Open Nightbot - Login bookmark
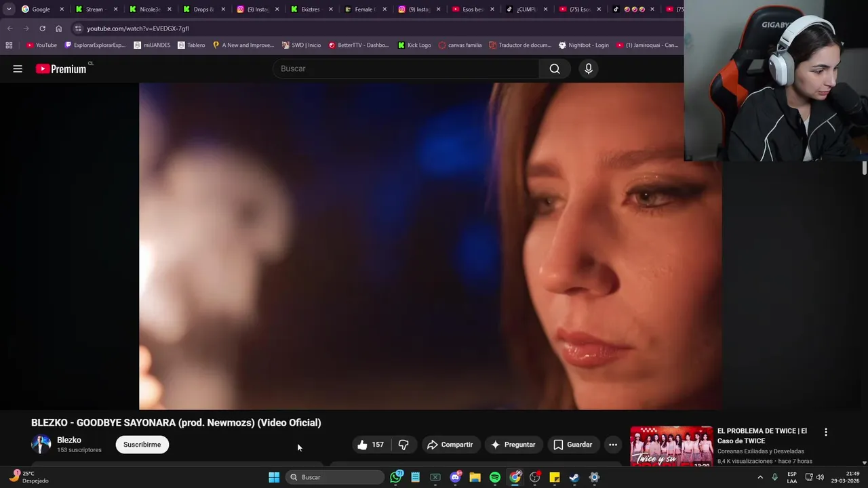 583,45
